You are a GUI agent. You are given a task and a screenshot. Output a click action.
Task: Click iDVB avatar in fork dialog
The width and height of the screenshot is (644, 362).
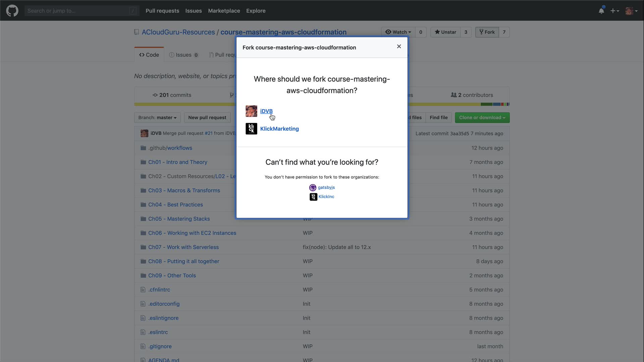coord(251,111)
